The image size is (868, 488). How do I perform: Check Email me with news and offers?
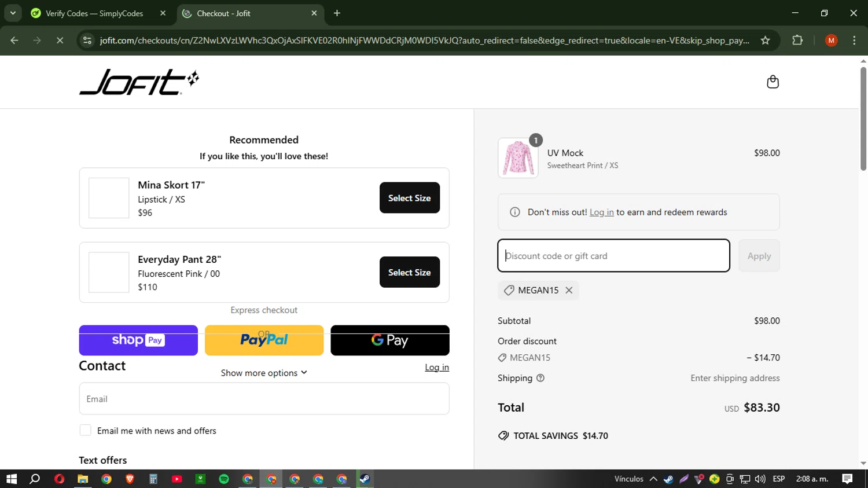tap(85, 430)
